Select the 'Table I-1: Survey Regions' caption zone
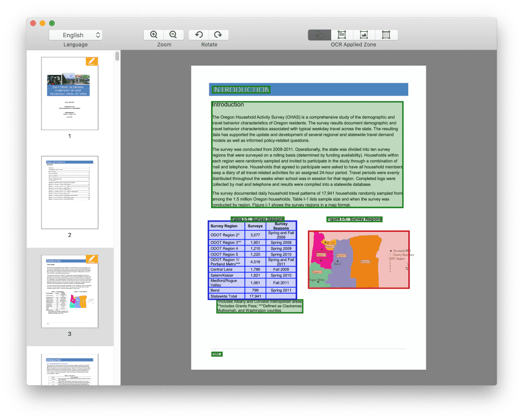The height and width of the screenshot is (420, 523). click(257, 219)
